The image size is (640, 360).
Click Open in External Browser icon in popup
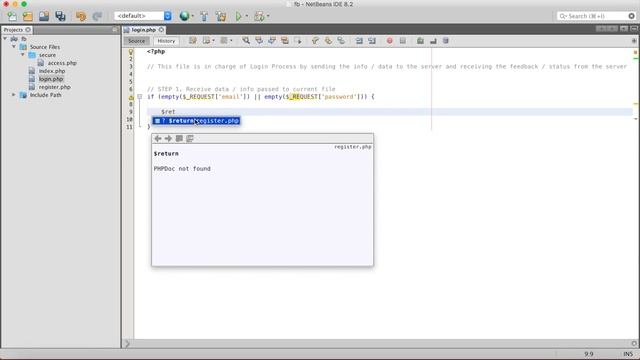click(179, 138)
